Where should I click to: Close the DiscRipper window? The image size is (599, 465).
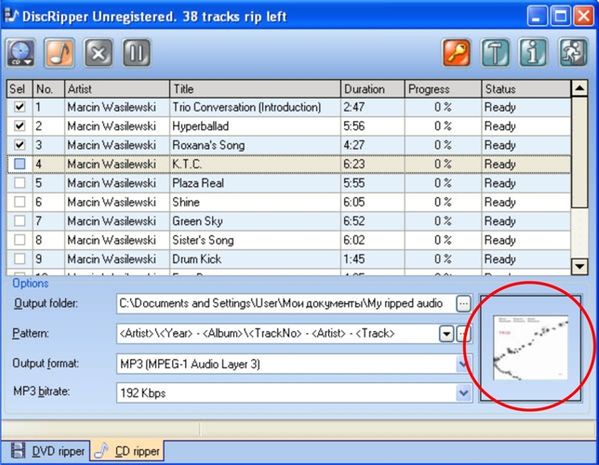pos(583,16)
